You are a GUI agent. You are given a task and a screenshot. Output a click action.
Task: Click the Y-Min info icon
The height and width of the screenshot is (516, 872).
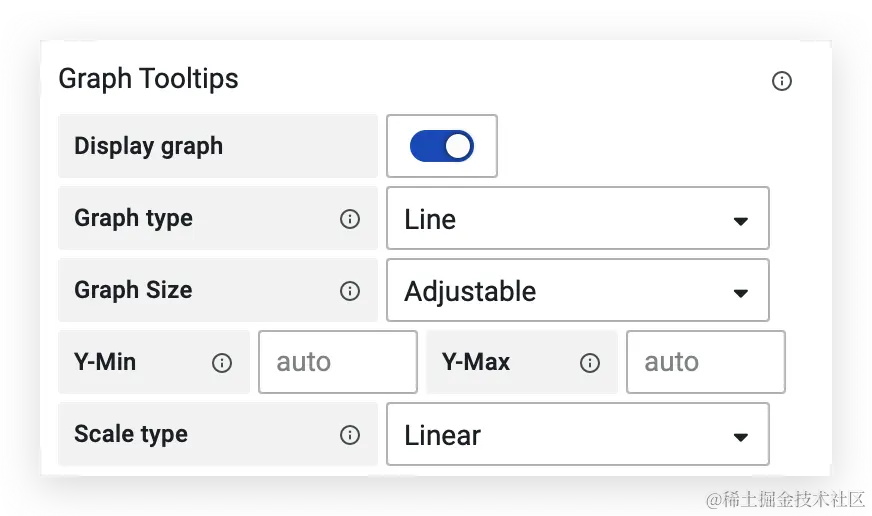(x=222, y=363)
